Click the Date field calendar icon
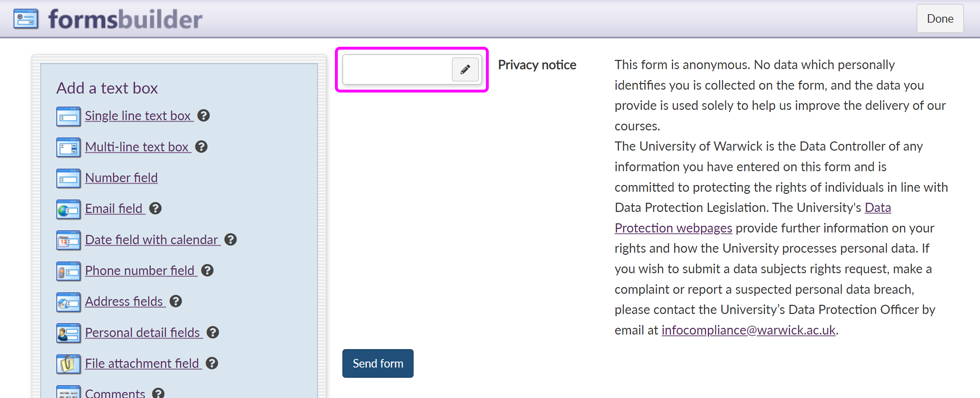 (68, 240)
